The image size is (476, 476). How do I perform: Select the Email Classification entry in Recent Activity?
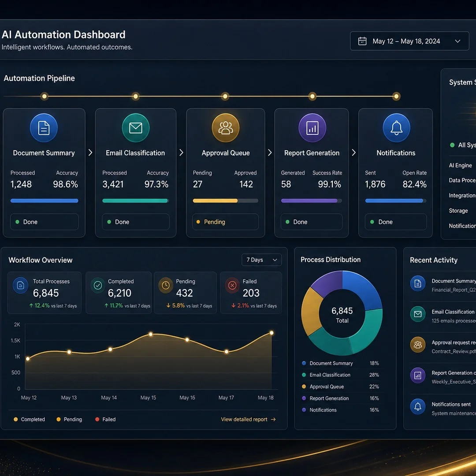(x=443, y=316)
